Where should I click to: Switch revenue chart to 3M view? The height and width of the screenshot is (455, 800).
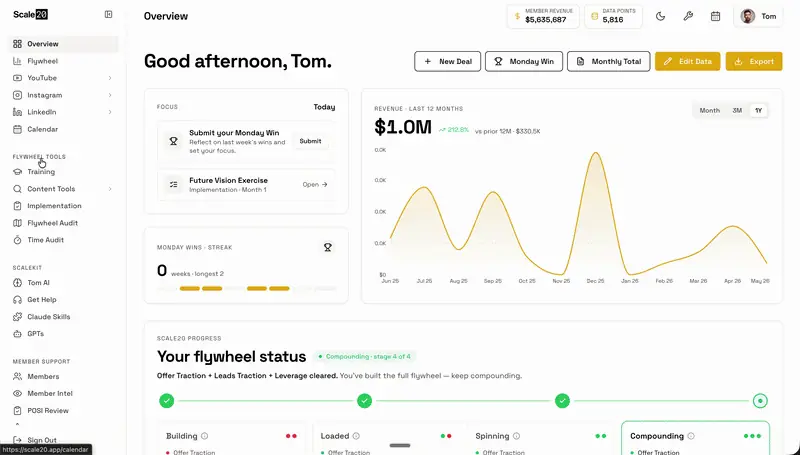coord(737,111)
